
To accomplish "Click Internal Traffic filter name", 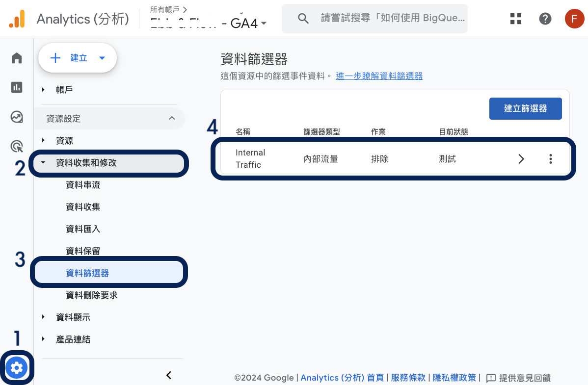I will coord(250,158).
